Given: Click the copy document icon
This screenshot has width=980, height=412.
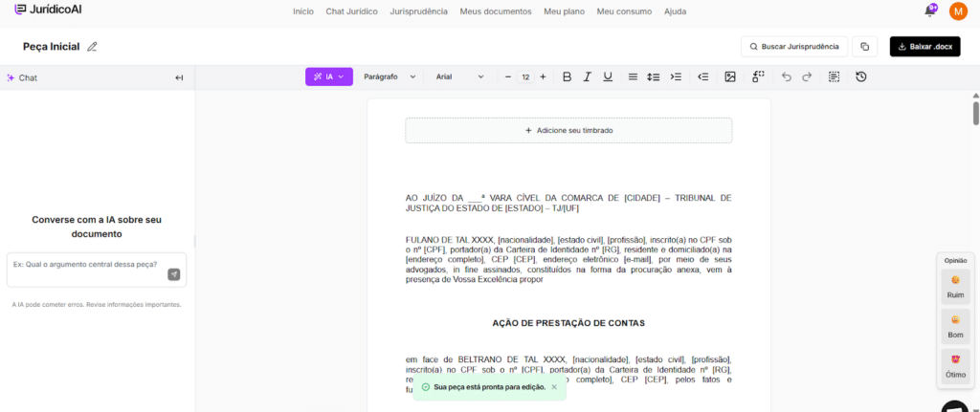Looking at the screenshot, I should click(x=865, y=47).
